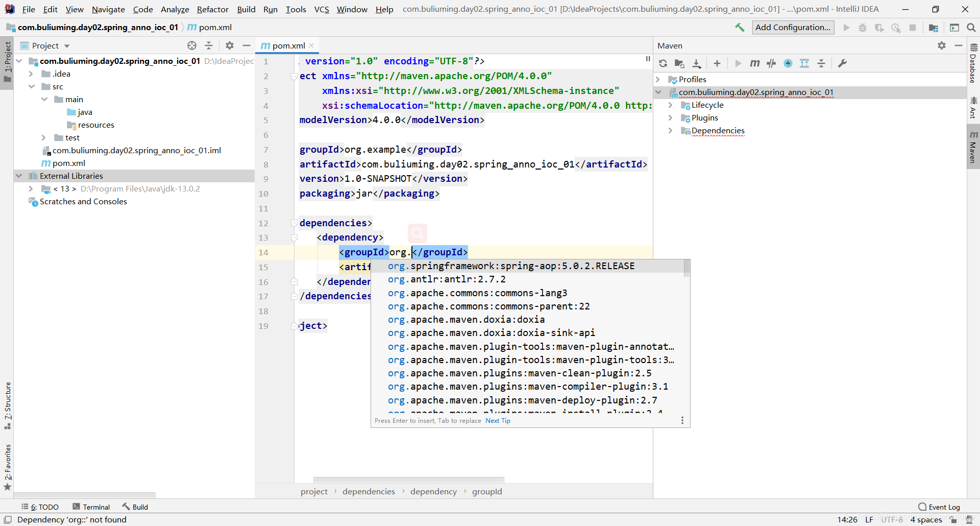Open the Refactor menu

pos(212,9)
